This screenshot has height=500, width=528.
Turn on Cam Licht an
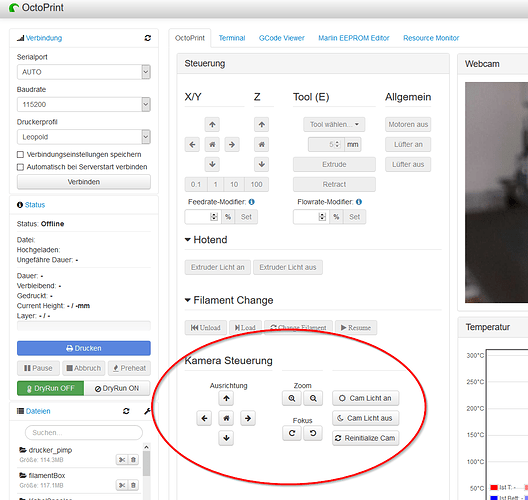[x=365, y=399]
